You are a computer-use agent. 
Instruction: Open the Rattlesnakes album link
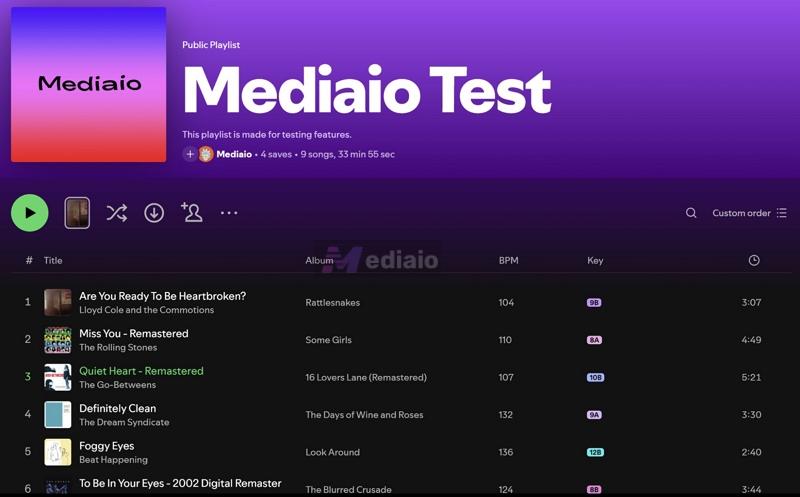[332, 303]
